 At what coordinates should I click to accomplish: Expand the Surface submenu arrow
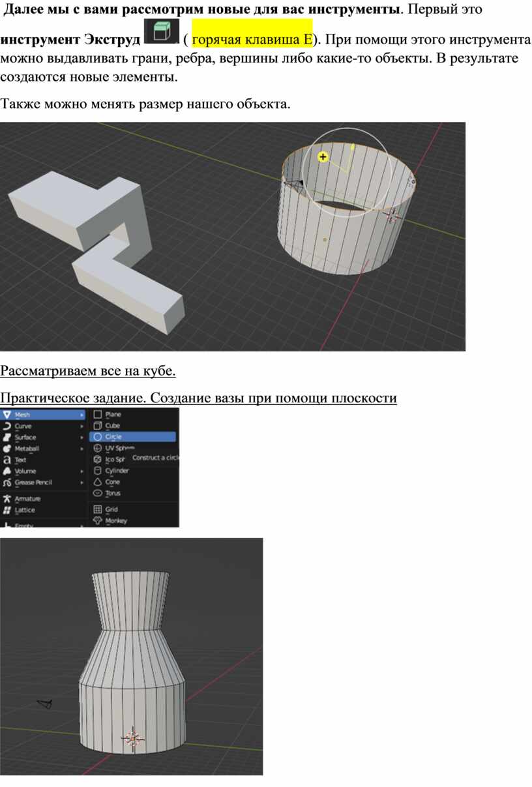[x=82, y=438]
